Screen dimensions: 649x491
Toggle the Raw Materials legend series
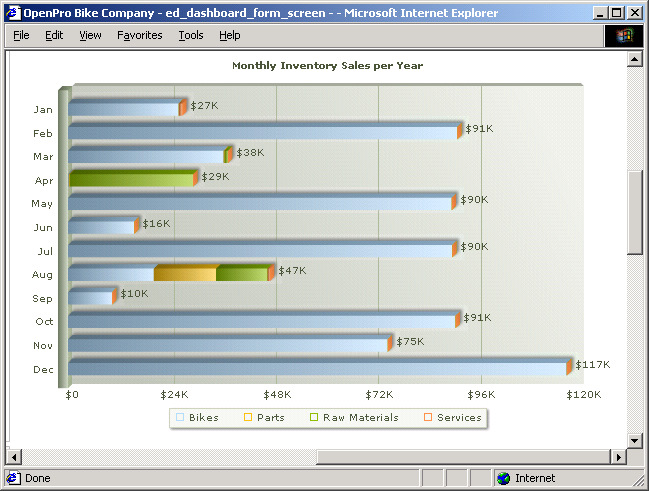(x=354, y=417)
